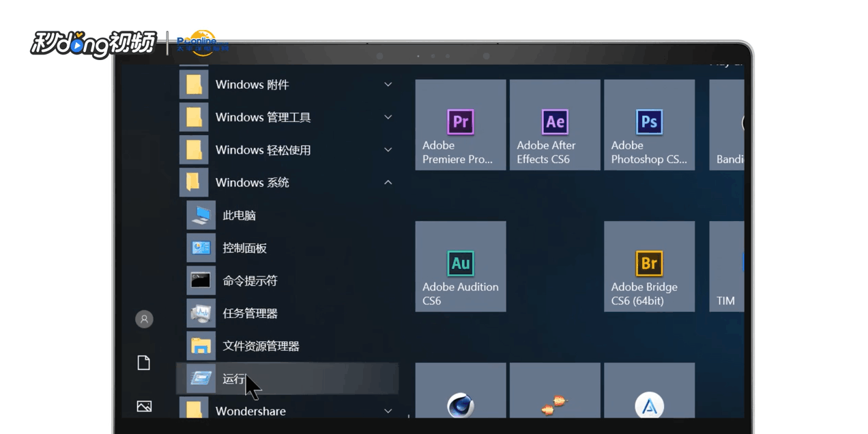Click the user account avatar icon
The image size is (868, 434).
(x=144, y=319)
